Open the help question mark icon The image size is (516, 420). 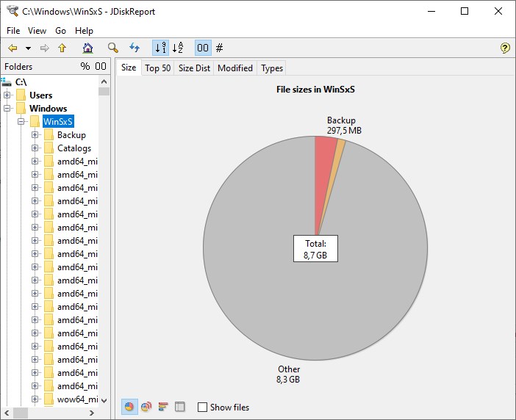click(505, 48)
